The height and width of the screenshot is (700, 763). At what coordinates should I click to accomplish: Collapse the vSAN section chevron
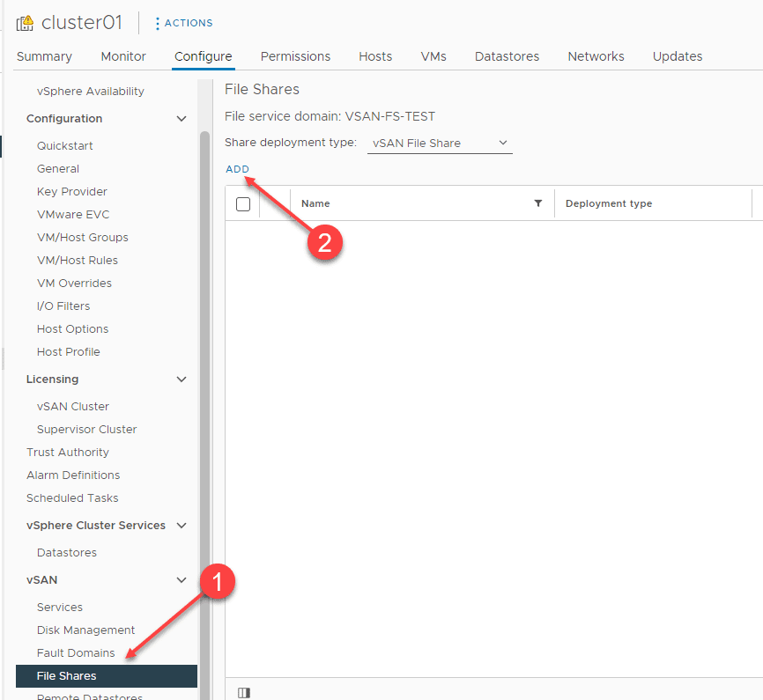coord(181,579)
